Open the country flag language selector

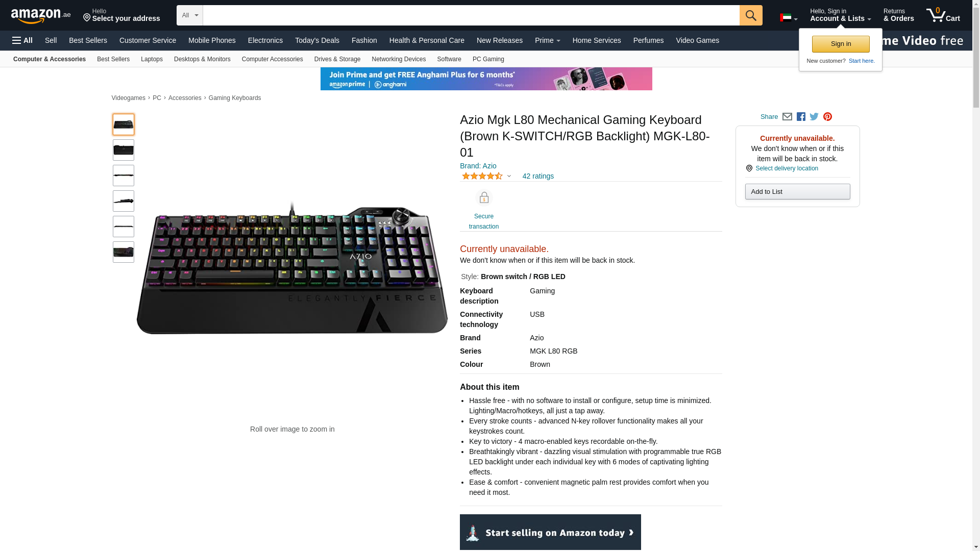click(x=789, y=18)
